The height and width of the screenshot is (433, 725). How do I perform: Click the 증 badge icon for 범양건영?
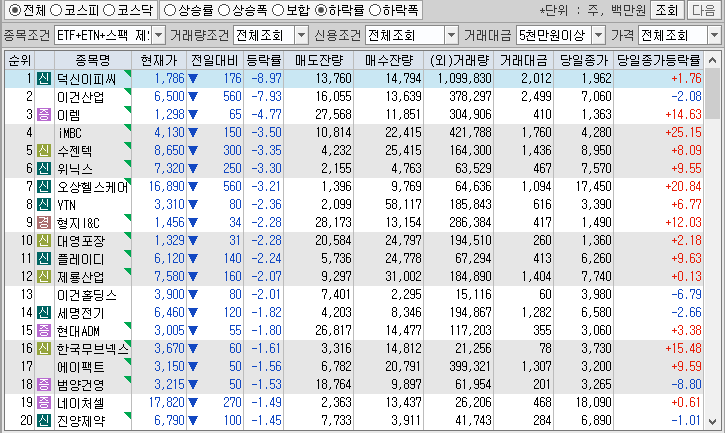pos(44,384)
